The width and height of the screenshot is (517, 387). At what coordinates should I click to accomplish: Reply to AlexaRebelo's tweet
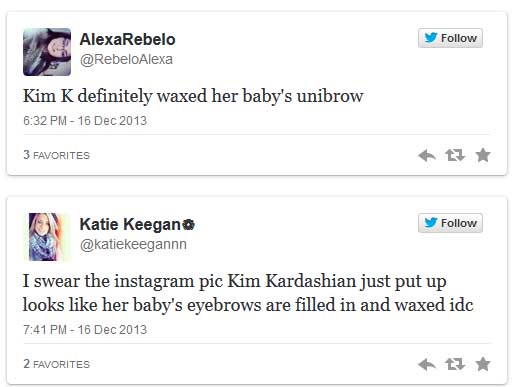(x=427, y=155)
